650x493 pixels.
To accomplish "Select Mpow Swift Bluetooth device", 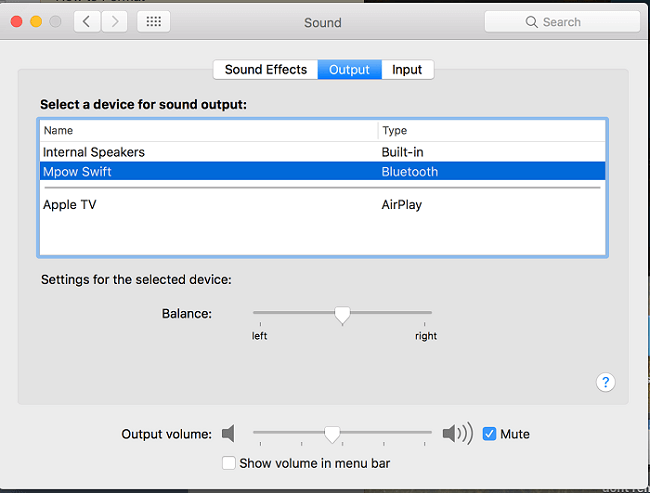I will (323, 171).
